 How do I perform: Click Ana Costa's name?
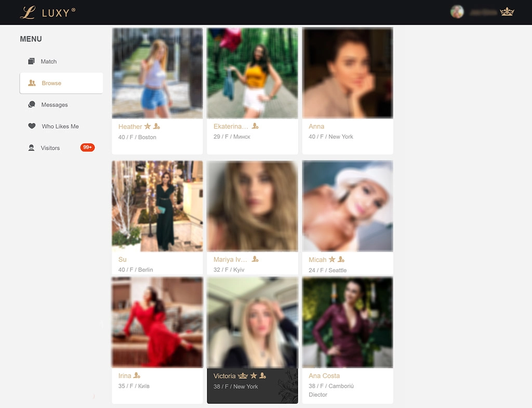[324, 375]
